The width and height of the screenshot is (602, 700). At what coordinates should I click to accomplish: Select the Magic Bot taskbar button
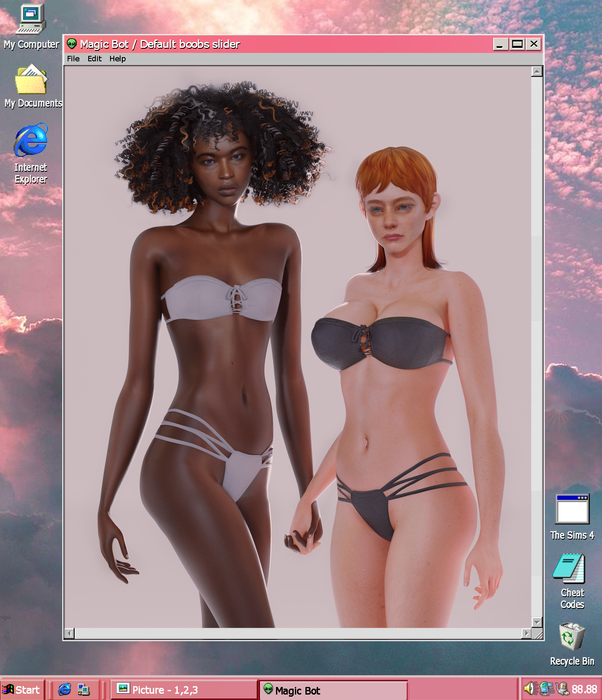(334, 690)
